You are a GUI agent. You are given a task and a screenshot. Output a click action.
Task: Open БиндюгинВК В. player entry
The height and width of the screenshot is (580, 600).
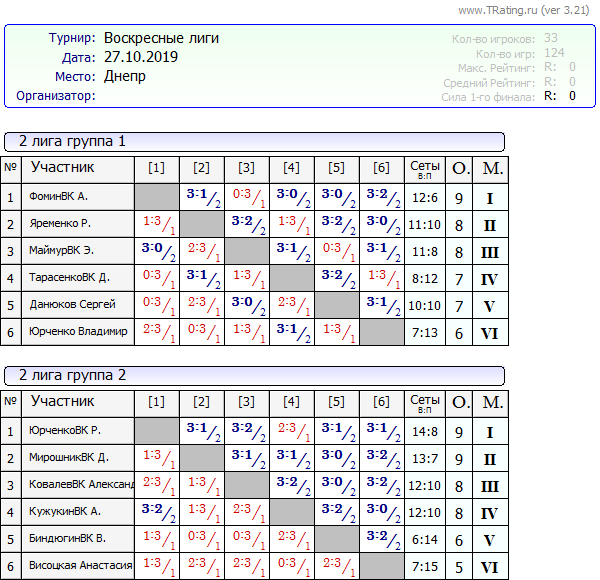pyautogui.click(x=68, y=538)
